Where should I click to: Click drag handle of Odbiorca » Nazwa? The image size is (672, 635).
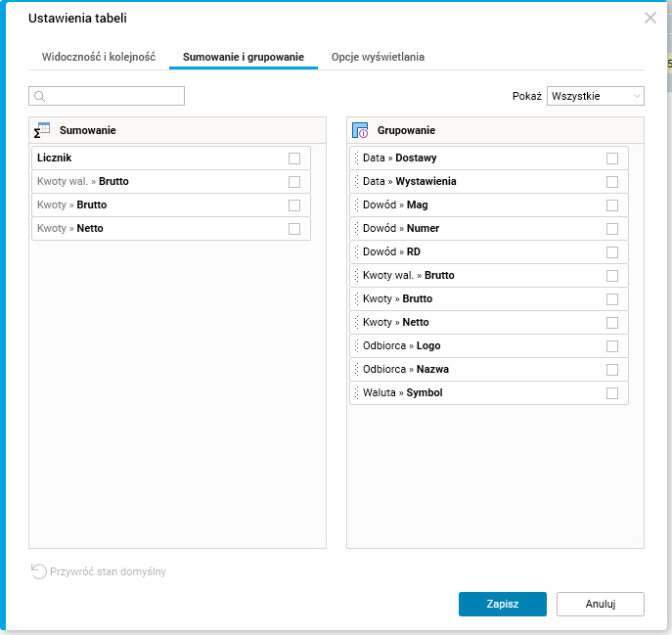356,370
